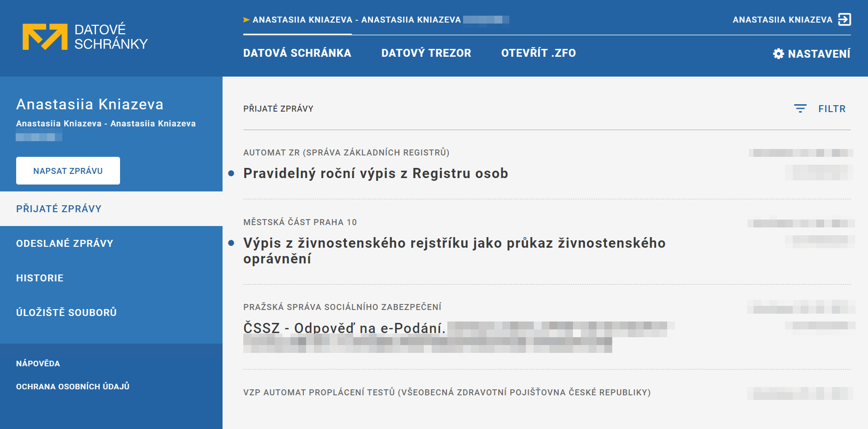
Task: Click the gear icon for Nastavení
Action: click(x=778, y=54)
